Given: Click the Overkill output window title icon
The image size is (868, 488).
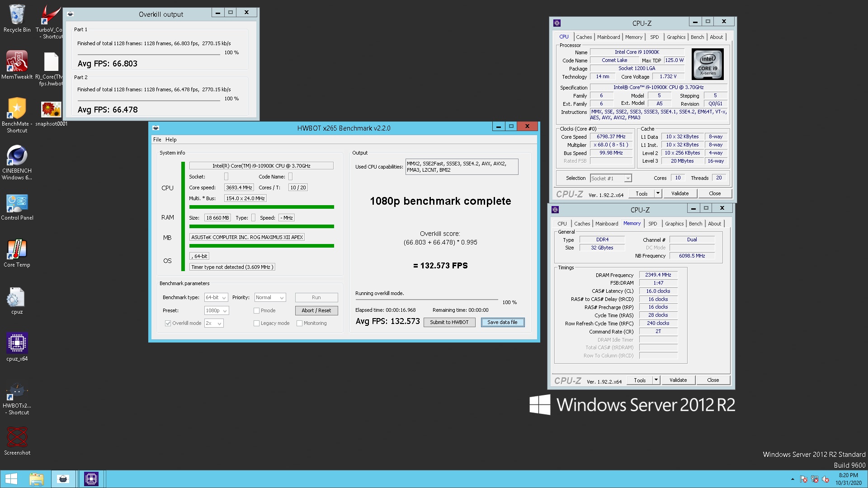Looking at the screenshot, I should (70, 14).
